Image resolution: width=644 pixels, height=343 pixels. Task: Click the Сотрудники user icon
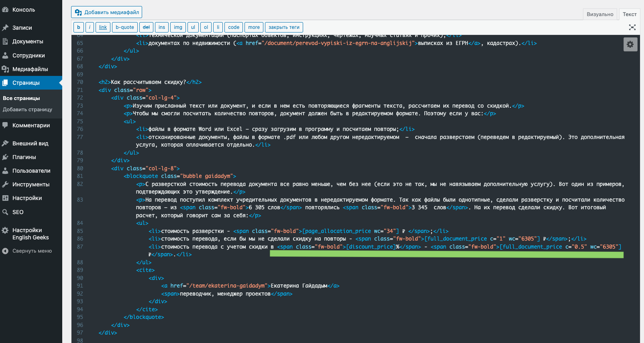[5, 55]
